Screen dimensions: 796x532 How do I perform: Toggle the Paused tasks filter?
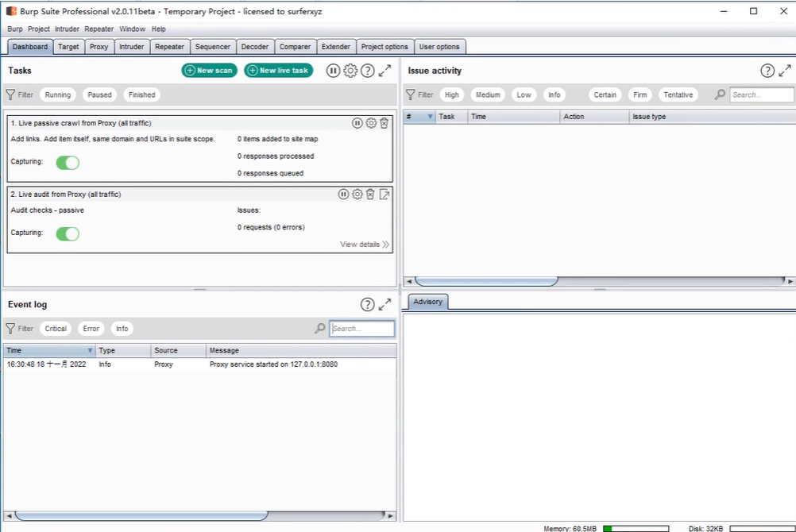click(x=99, y=94)
